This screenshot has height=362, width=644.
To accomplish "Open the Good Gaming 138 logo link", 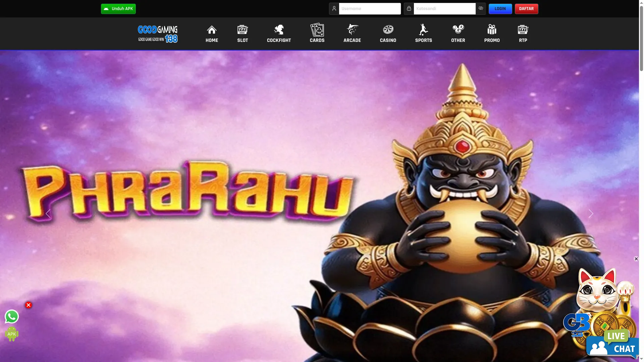I will click(x=158, y=34).
